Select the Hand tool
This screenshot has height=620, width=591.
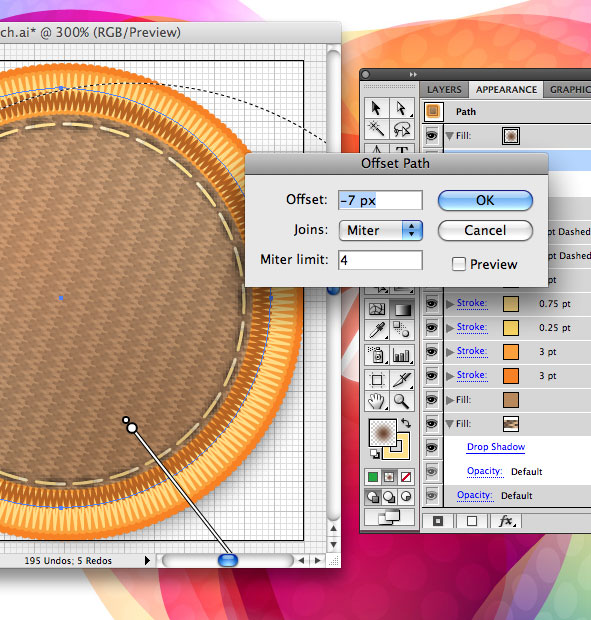(x=376, y=401)
